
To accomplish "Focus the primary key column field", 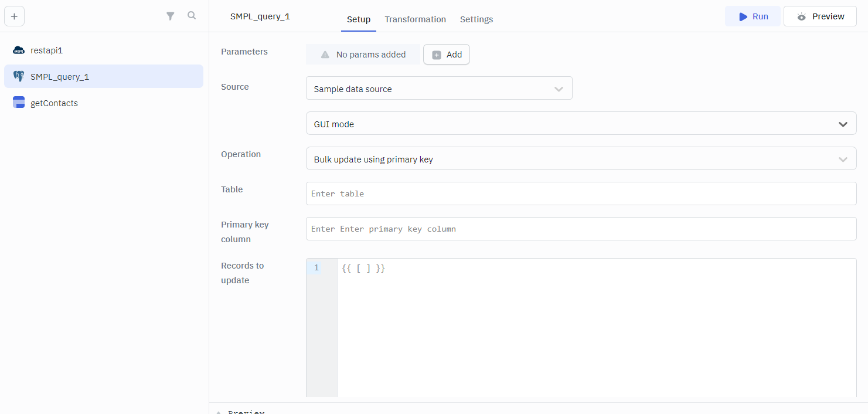I will click(581, 229).
